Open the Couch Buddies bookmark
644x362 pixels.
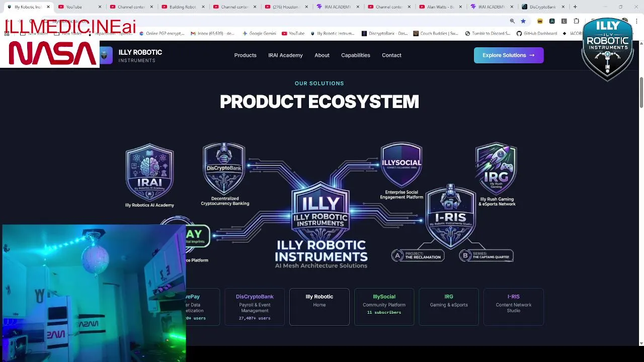coord(436,33)
